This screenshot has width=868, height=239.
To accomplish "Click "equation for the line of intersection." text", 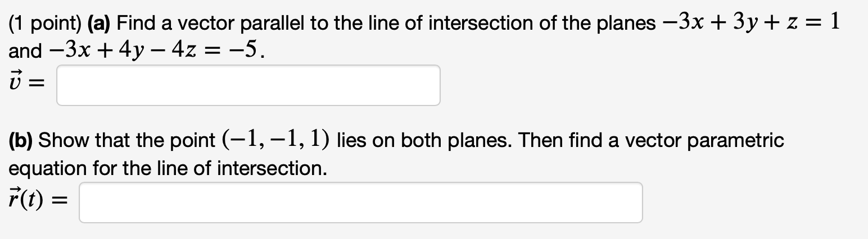I will (168, 168).
